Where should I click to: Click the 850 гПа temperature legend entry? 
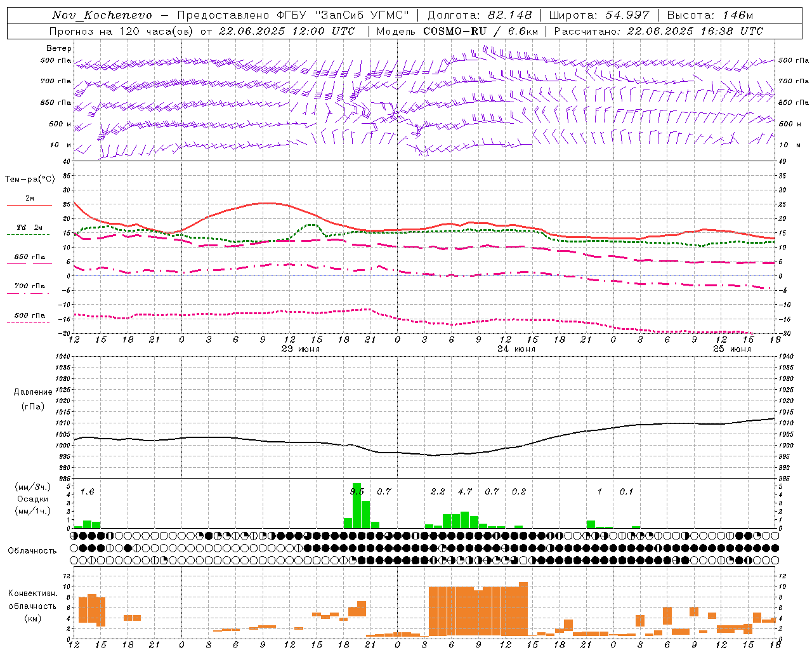[29, 257]
